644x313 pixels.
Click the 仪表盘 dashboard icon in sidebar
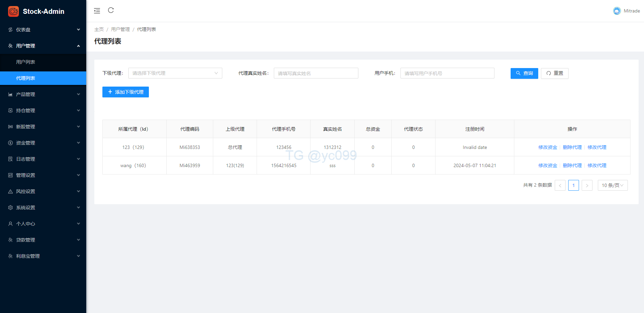tap(10, 30)
